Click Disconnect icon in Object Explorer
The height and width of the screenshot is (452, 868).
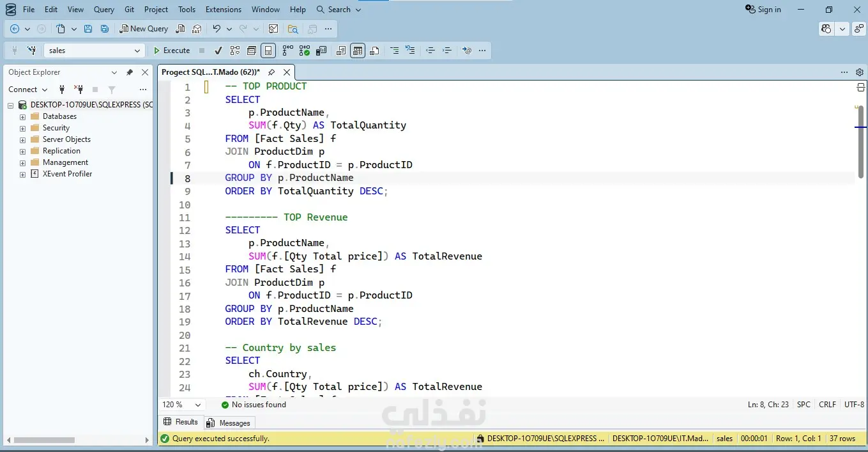tap(79, 90)
